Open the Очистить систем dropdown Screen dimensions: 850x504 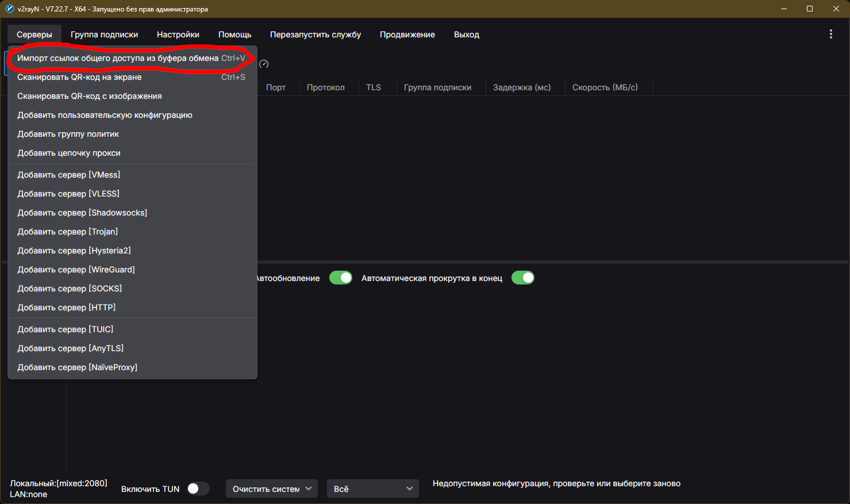pos(272,488)
